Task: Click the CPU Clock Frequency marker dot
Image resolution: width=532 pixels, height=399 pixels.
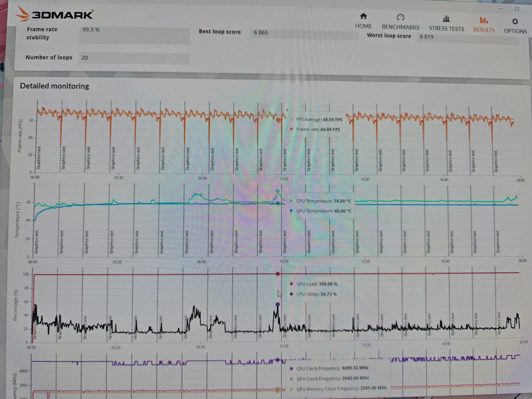Action: (277, 360)
